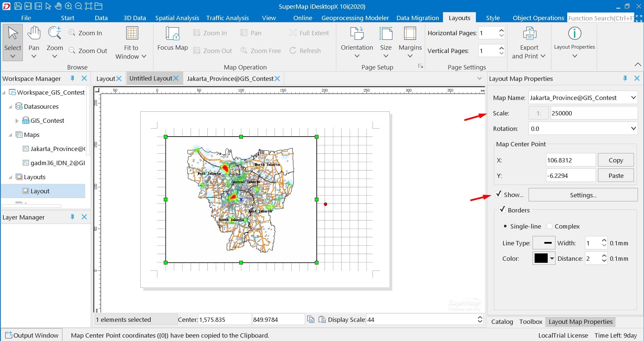Open the Orientation page setup icon
Screen dimensions: 644x341
tap(357, 34)
